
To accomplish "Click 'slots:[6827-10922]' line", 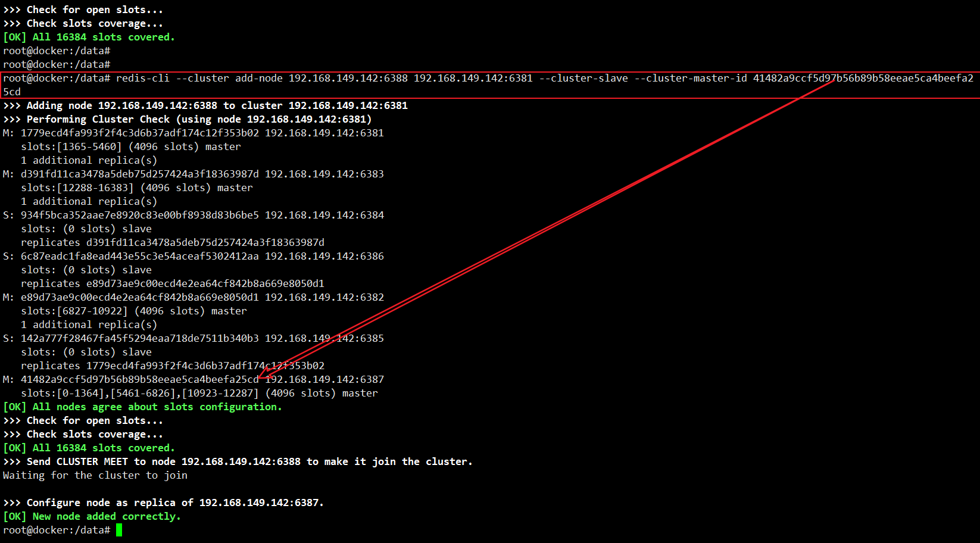I will pos(134,311).
